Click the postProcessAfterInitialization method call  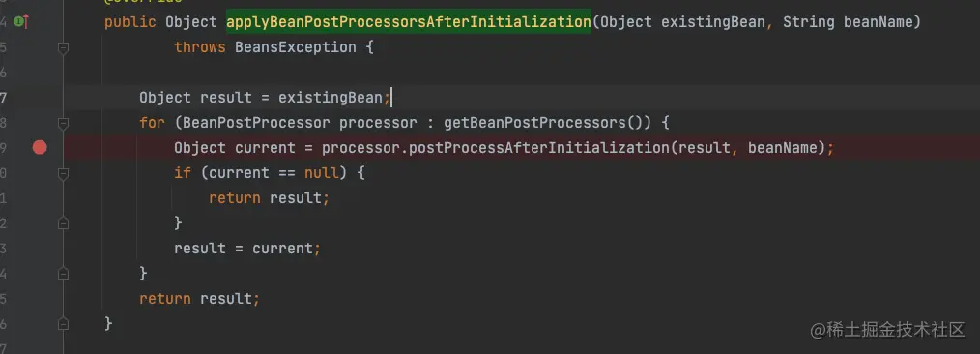(x=540, y=148)
